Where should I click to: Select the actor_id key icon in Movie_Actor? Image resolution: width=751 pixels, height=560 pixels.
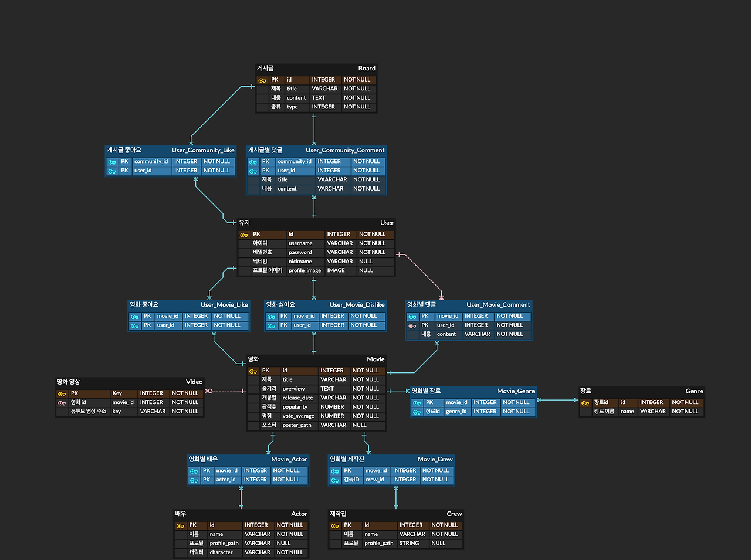click(194, 481)
